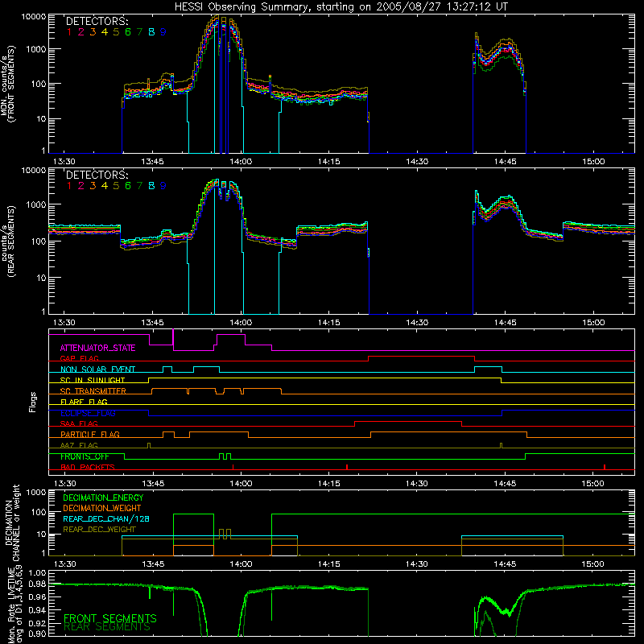Select detector 7 in front segments legend
644x644 pixels.
139,32
